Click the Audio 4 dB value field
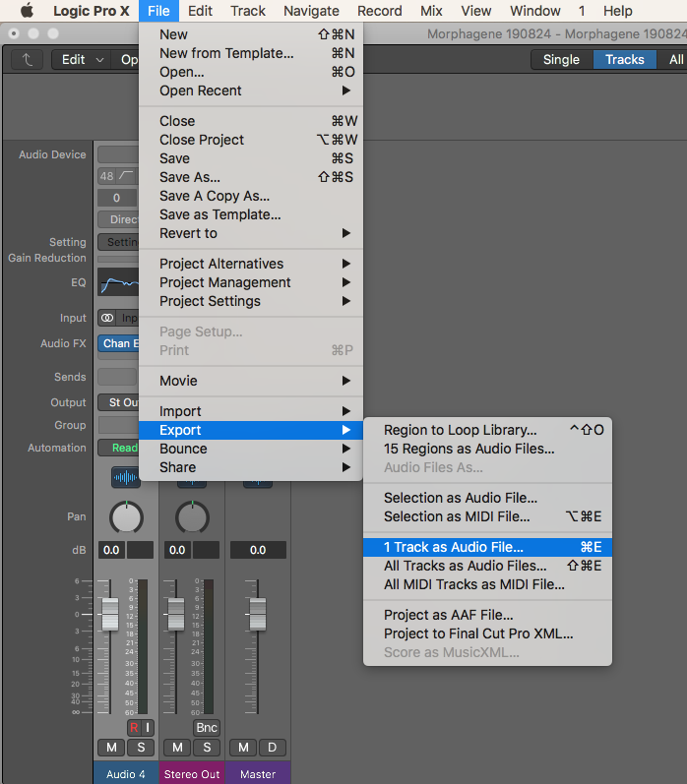This screenshot has width=687, height=784. (111, 550)
